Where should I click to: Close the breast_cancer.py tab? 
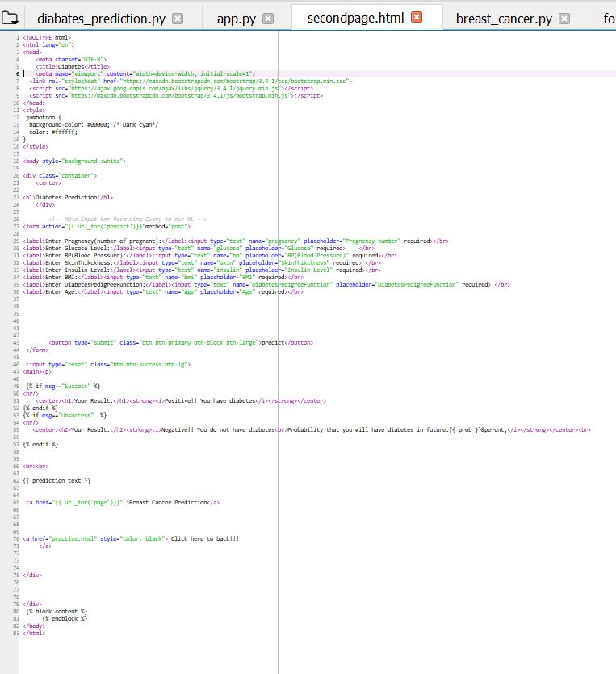click(x=564, y=19)
